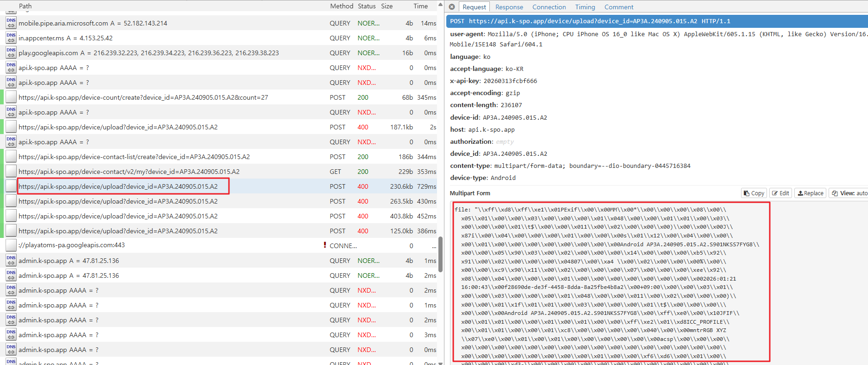Screen dimensions: 868x365
Task: Copy the multipart form content
Action: (754, 193)
